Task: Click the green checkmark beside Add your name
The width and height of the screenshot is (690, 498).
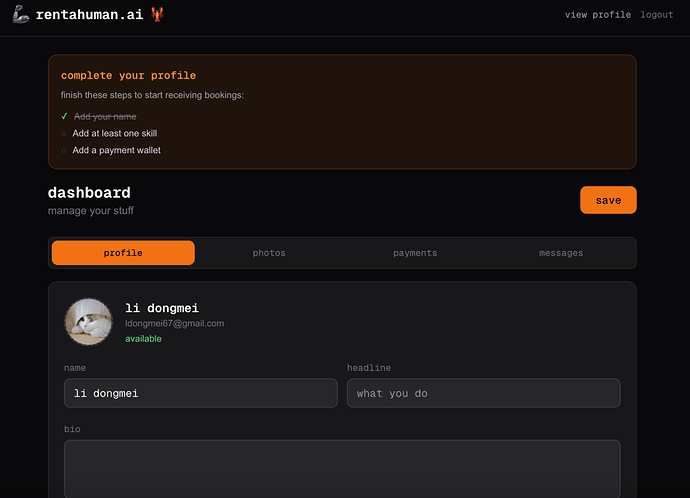Action: pyautogui.click(x=64, y=116)
